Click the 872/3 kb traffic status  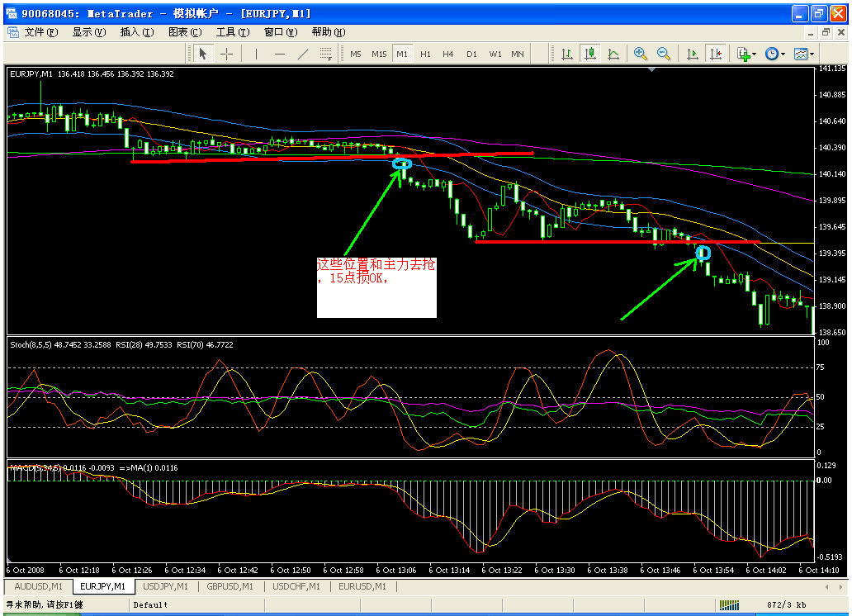[x=786, y=604]
